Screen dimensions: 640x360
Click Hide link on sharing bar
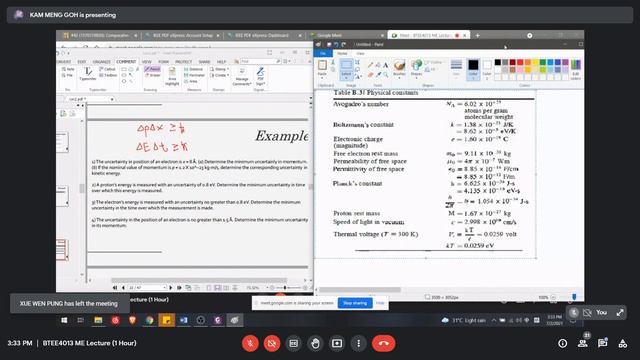(x=380, y=303)
